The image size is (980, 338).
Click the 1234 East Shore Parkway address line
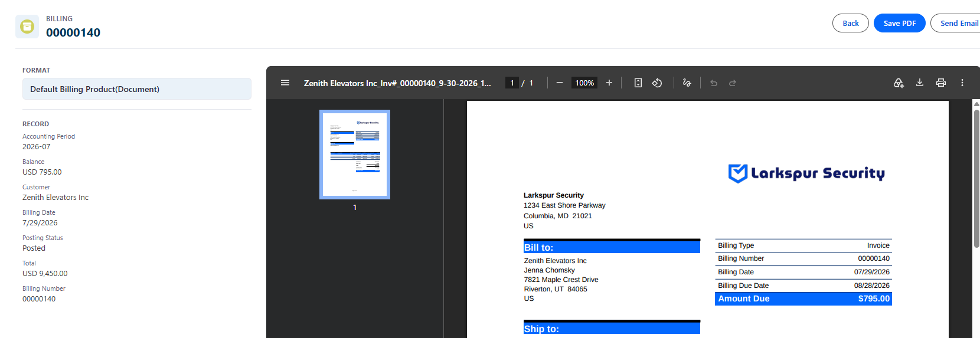coord(564,205)
